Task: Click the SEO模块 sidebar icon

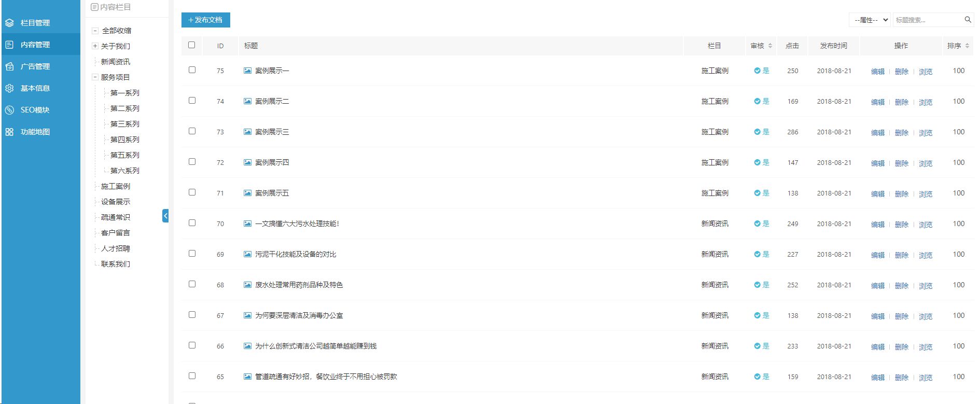Action: (9, 110)
